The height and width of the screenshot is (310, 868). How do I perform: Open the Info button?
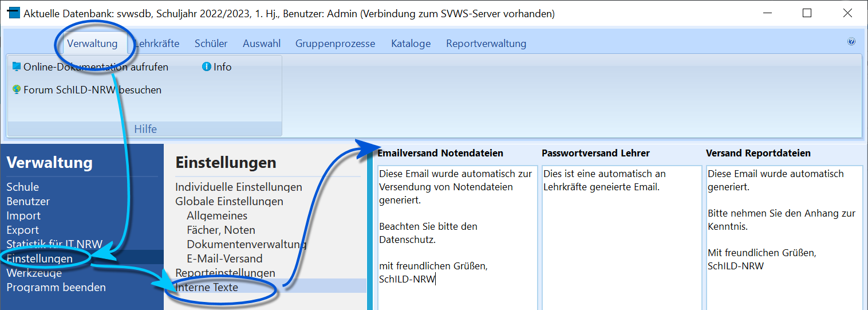tap(217, 67)
